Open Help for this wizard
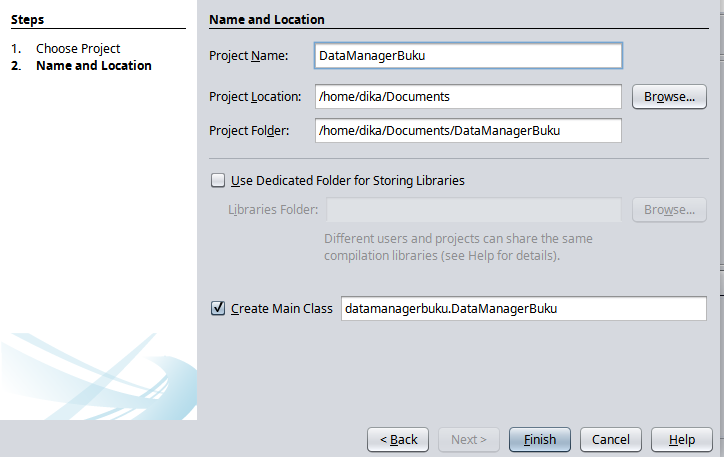The image size is (724, 457). coord(681,439)
